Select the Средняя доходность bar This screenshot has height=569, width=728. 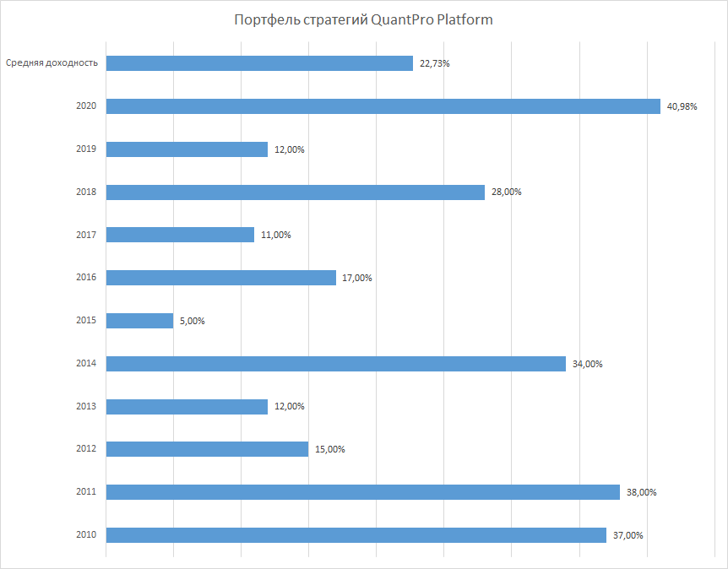[x=259, y=63]
